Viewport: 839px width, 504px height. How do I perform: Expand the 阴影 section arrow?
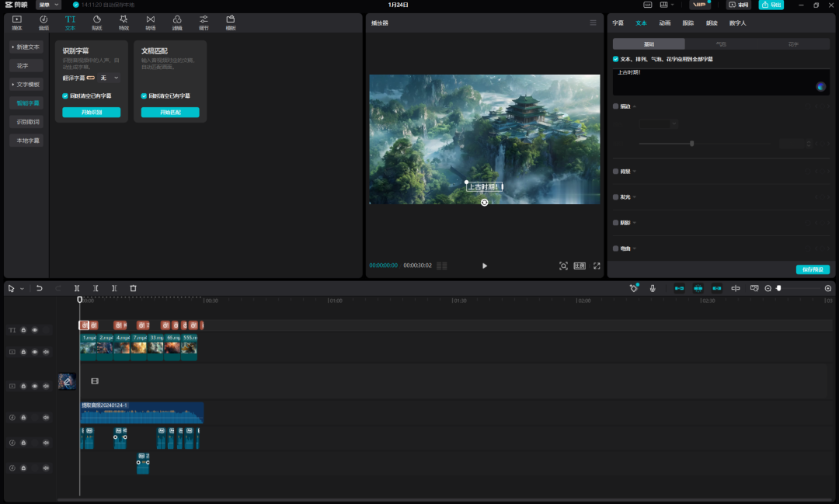click(635, 223)
